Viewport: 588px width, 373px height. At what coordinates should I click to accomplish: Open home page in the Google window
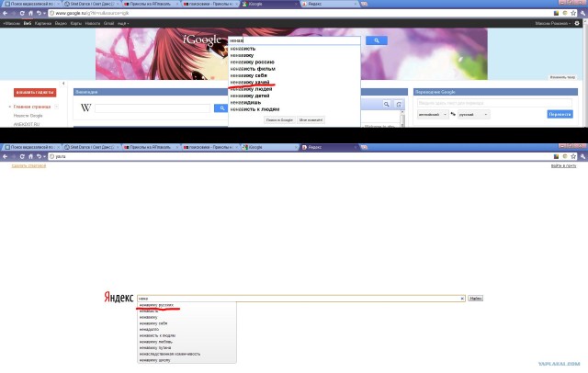[x=30, y=13]
